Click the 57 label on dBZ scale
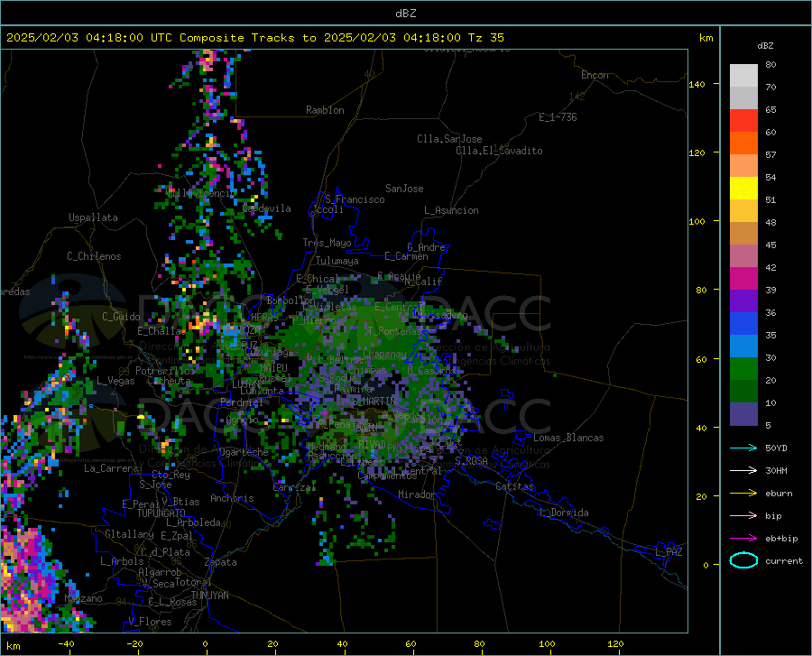 770,155
